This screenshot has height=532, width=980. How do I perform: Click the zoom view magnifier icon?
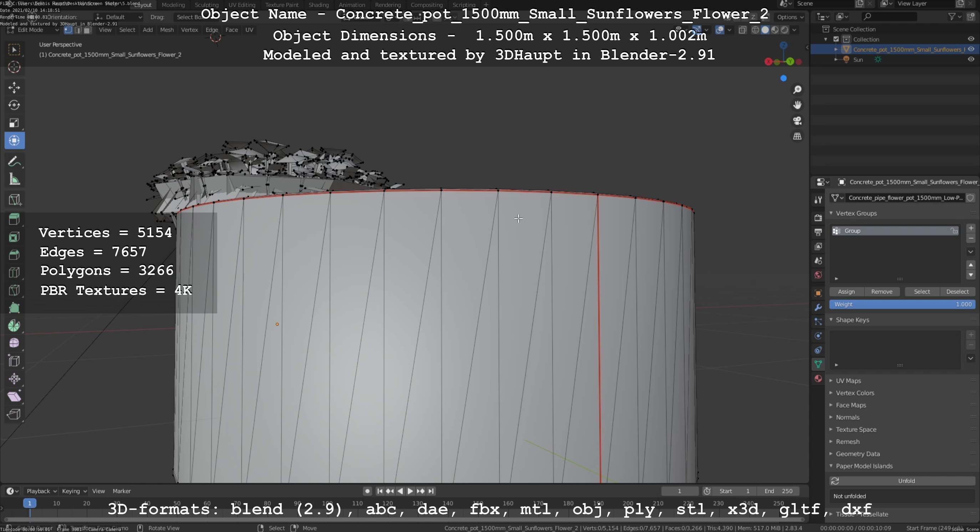click(797, 90)
